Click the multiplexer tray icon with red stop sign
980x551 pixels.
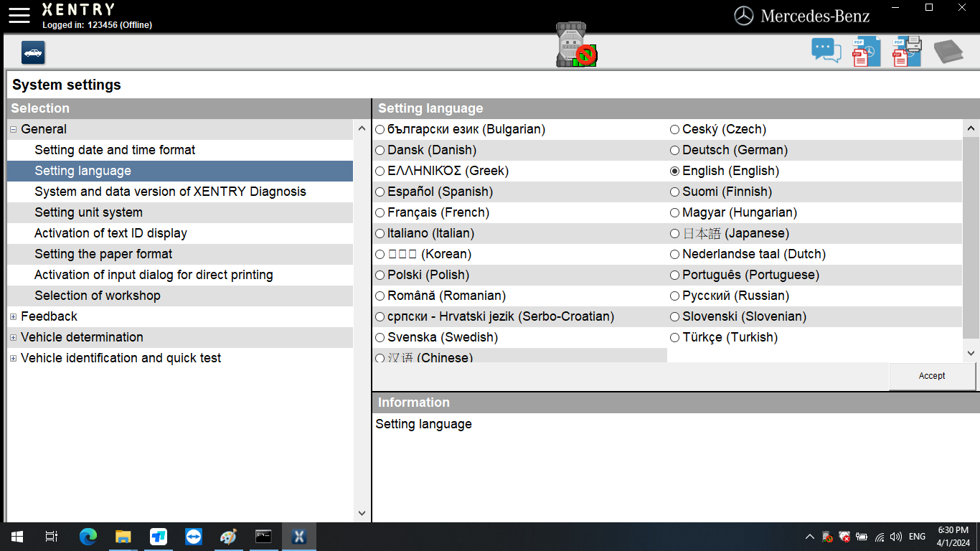[827, 537]
